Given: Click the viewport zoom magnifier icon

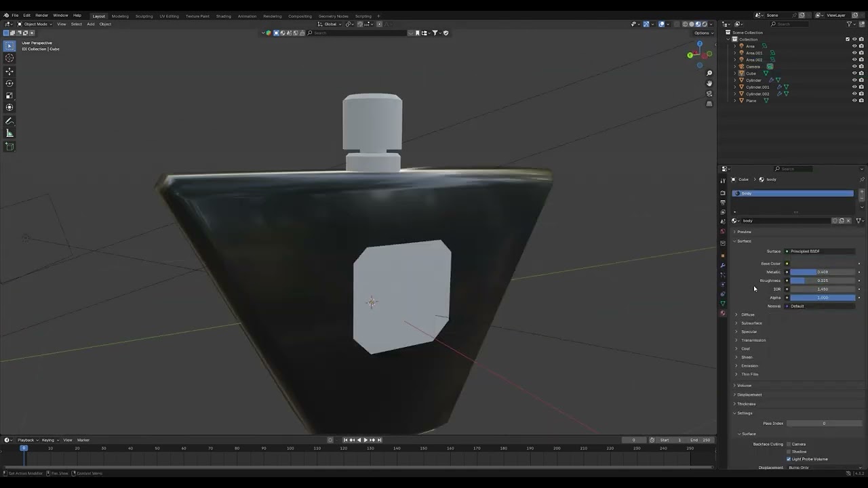Looking at the screenshot, I should (709, 73).
